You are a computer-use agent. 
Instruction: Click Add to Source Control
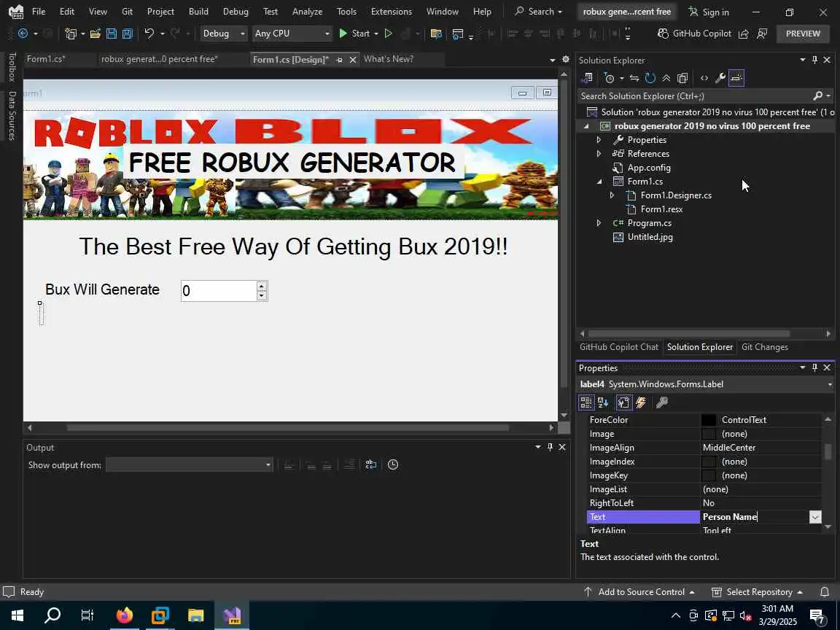[639, 591]
